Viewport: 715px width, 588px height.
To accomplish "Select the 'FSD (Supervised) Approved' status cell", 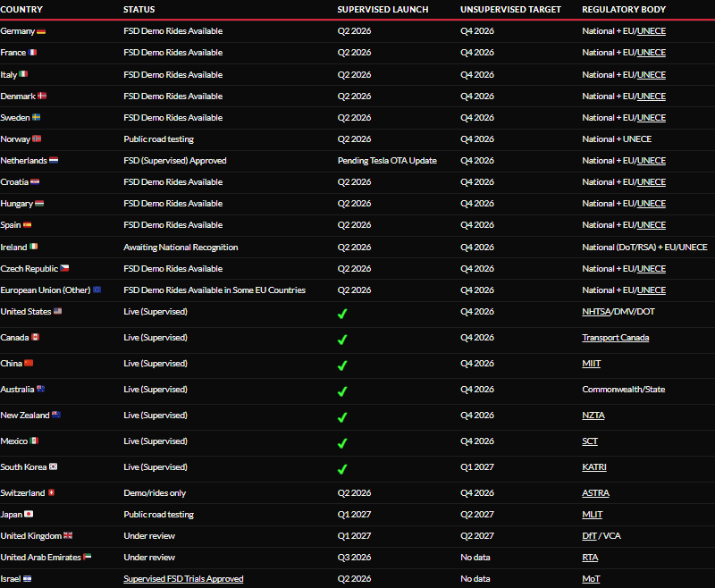I will coord(175,161).
